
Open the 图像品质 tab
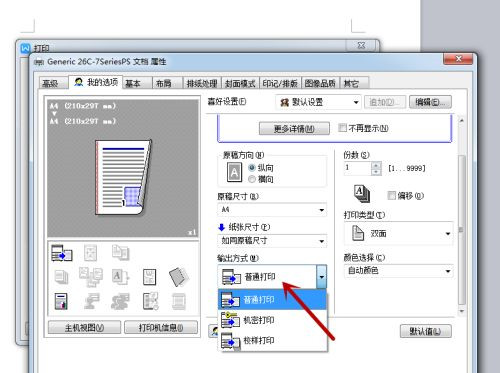[320, 83]
